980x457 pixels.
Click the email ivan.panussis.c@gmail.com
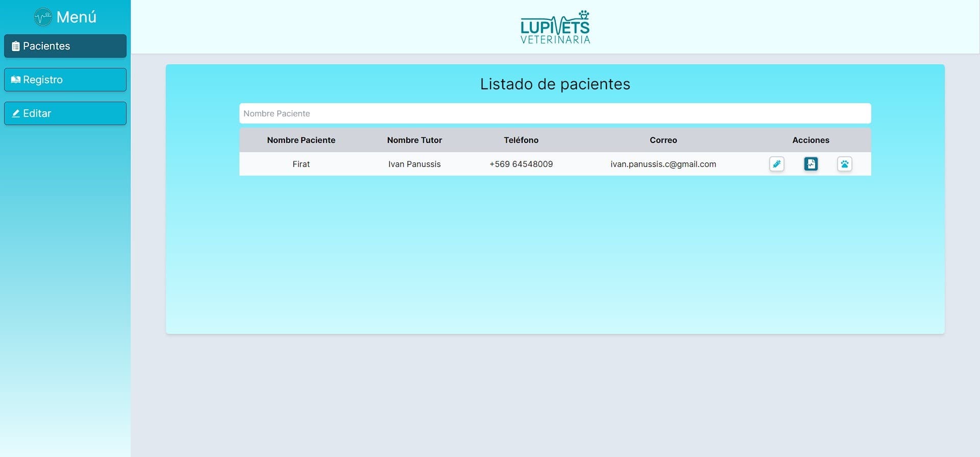tap(663, 164)
